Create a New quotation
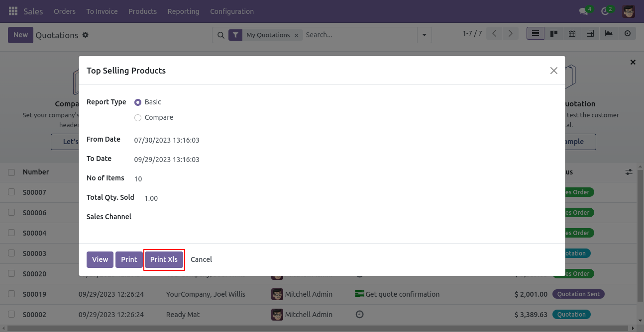Screen dimensions: 644x332 20,35
